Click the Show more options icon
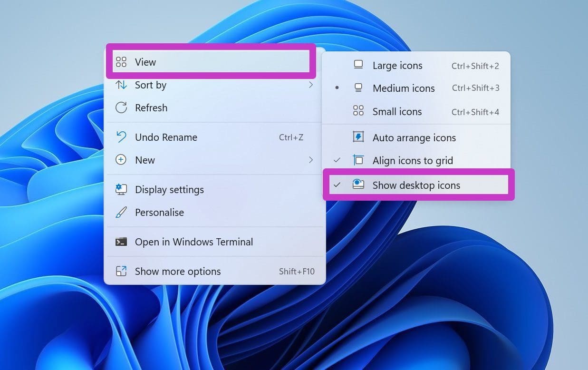 coord(121,271)
